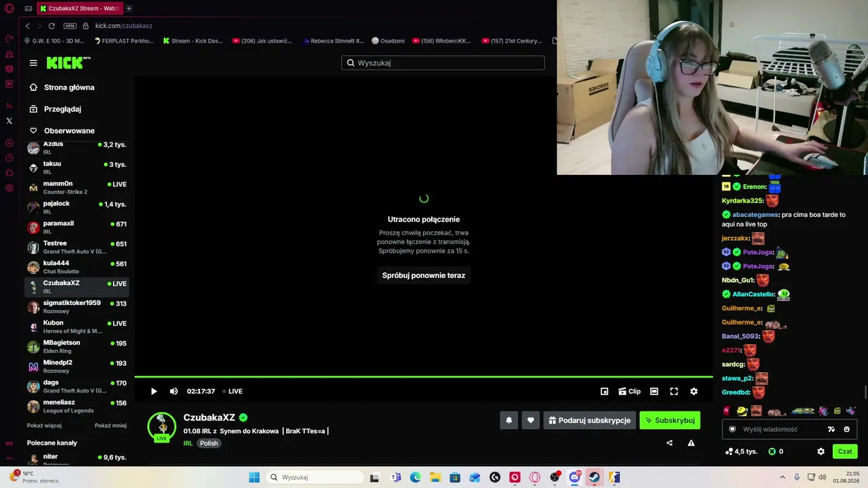Toggle theater mode on the player
868x488 pixels.
[x=654, y=391]
